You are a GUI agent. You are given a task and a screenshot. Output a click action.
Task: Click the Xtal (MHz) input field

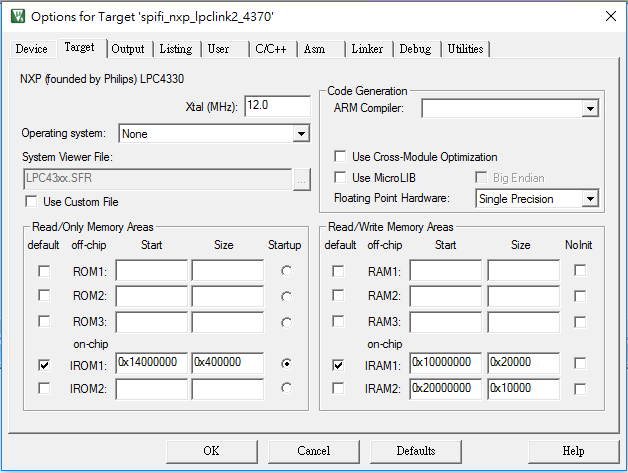[278, 106]
